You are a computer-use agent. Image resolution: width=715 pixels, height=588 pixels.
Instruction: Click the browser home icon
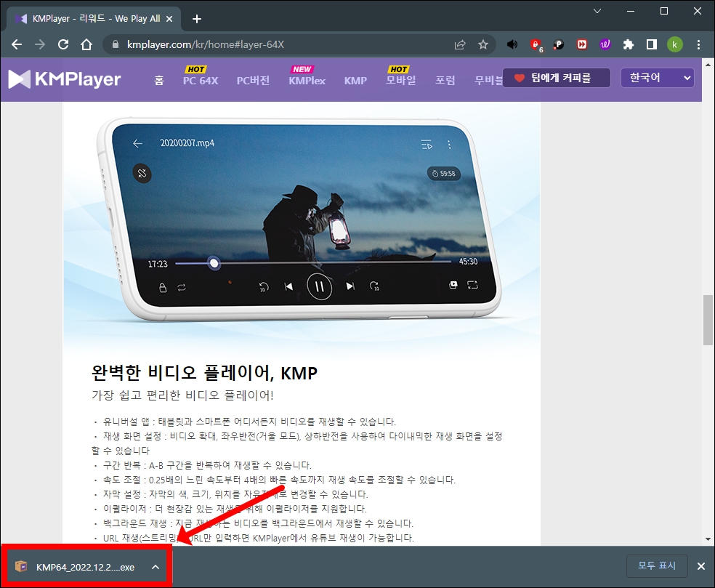pos(86,44)
